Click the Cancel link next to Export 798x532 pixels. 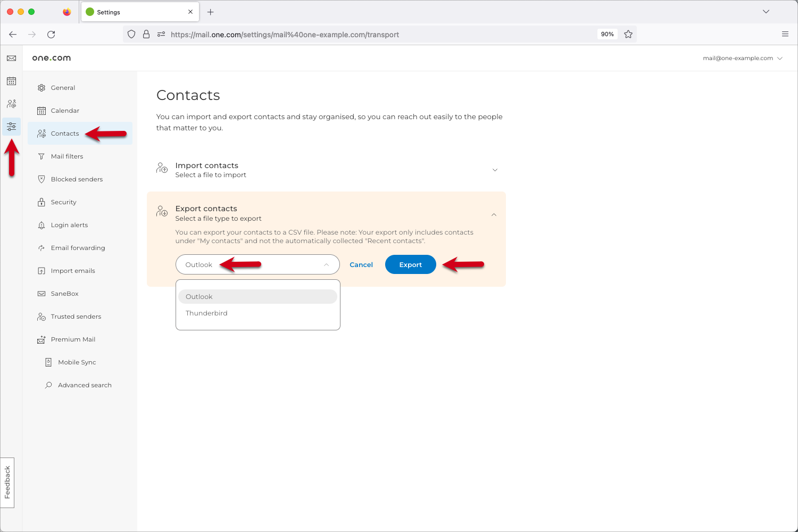(361, 264)
